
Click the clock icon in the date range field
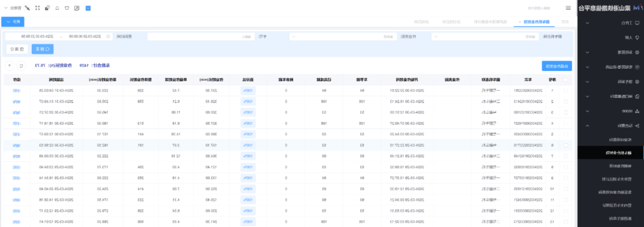[109, 36]
